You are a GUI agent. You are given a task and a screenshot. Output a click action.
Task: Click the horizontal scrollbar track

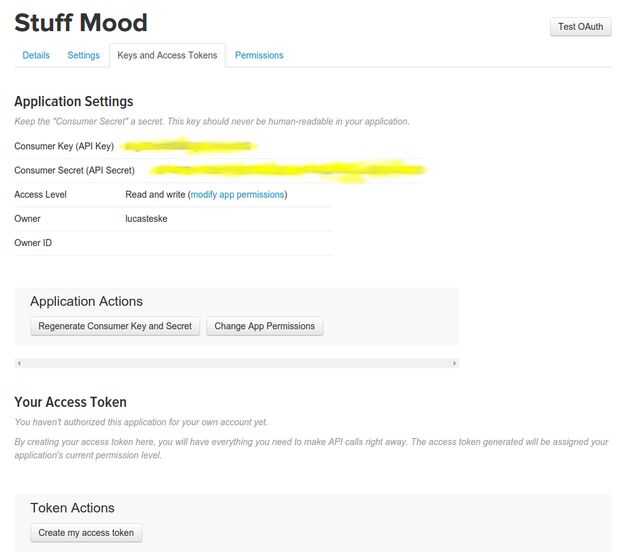[x=236, y=363]
